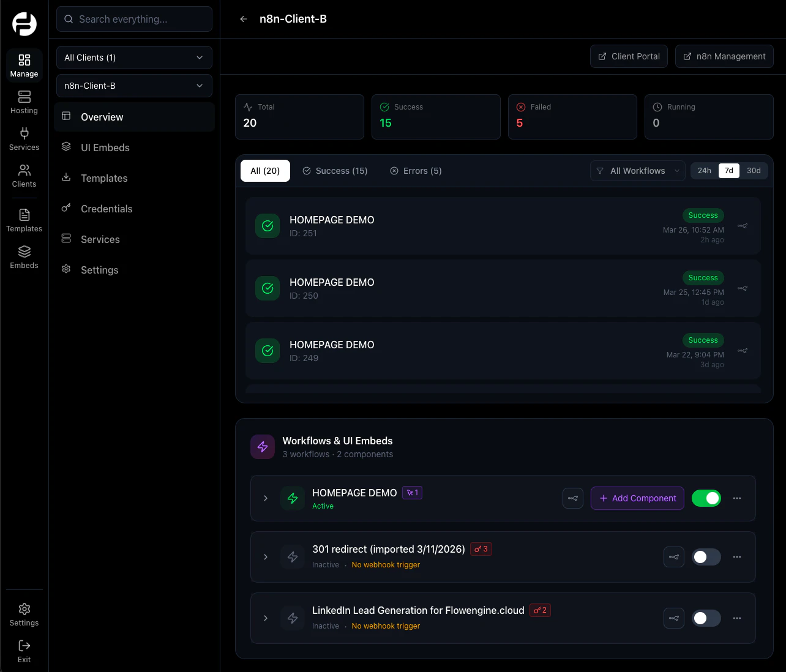Select the Embeds icon in the sidebar

pyautogui.click(x=24, y=256)
